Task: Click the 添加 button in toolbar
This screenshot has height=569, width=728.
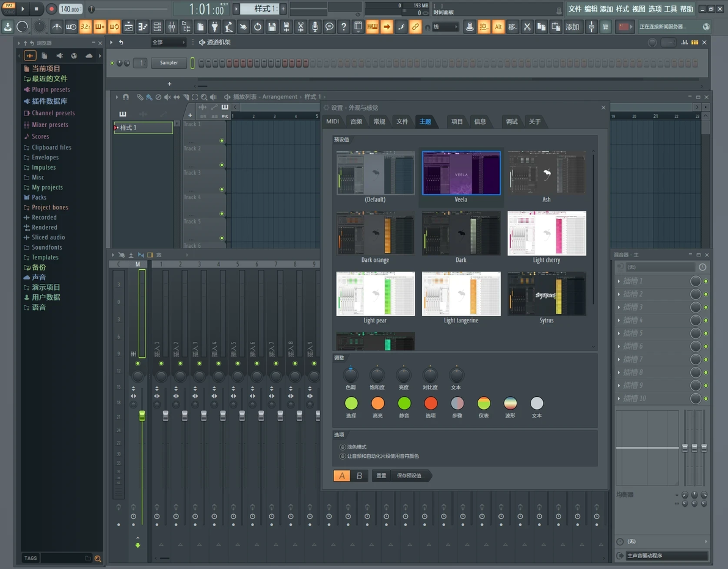Action: point(572,27)
